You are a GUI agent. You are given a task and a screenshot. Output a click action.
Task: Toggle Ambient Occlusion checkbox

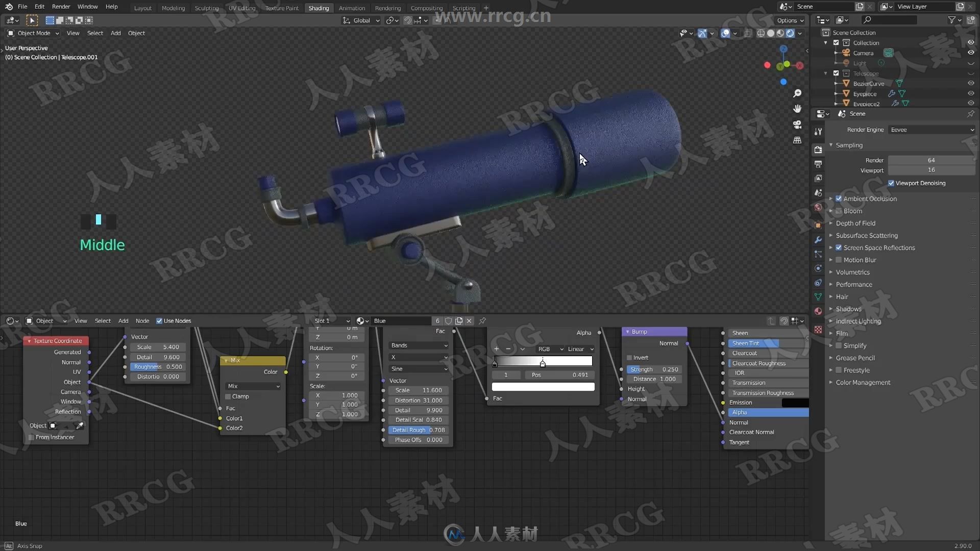839,198
